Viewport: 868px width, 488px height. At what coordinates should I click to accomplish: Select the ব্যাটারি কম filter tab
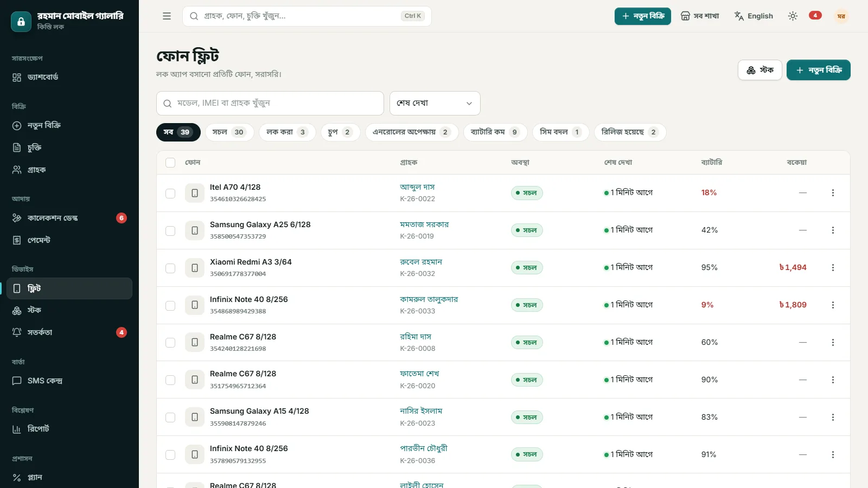tap(495, 132)
